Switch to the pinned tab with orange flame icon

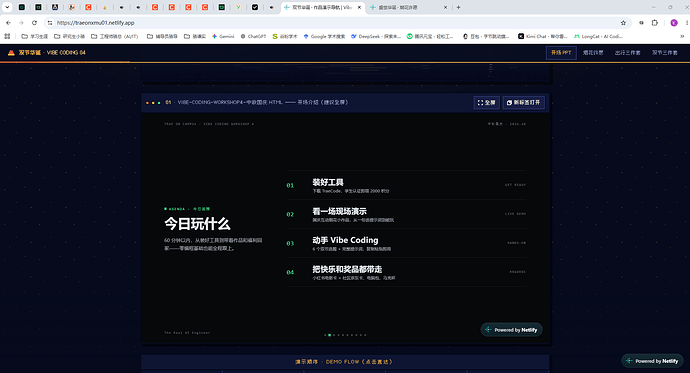click(x=105, y=7)
